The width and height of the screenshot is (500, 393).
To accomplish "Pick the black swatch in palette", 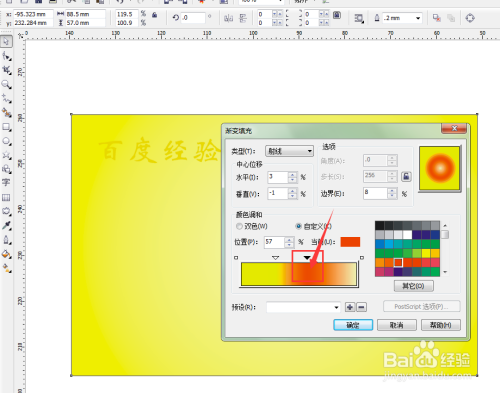I will [380, 225].
